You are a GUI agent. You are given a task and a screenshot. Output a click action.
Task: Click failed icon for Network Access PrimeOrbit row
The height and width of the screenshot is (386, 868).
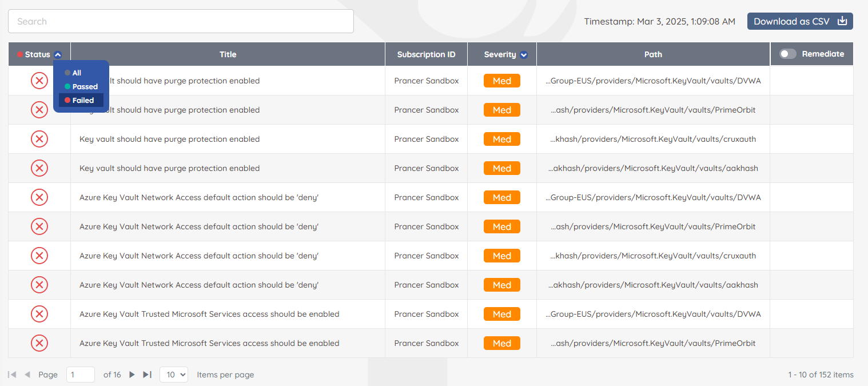39,226
